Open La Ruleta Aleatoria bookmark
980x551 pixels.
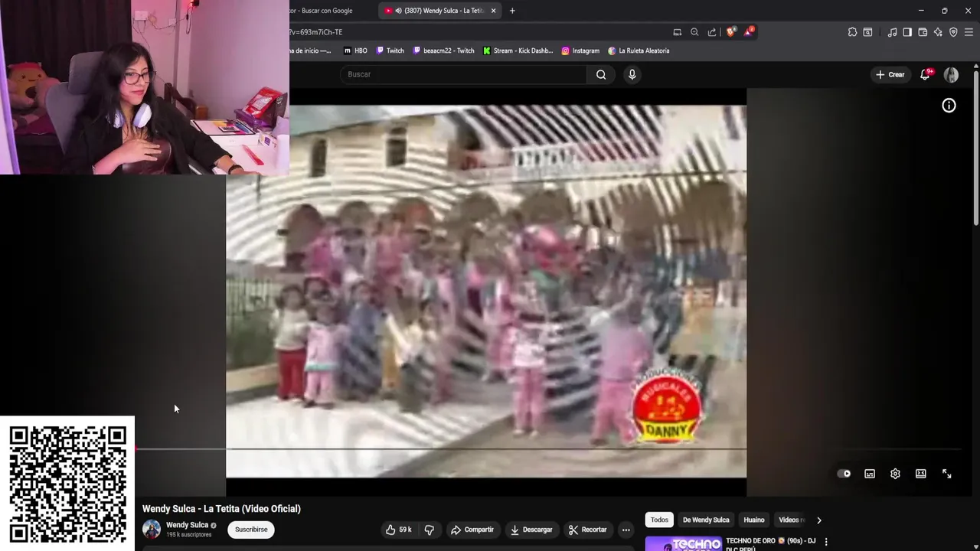point(639,51)
